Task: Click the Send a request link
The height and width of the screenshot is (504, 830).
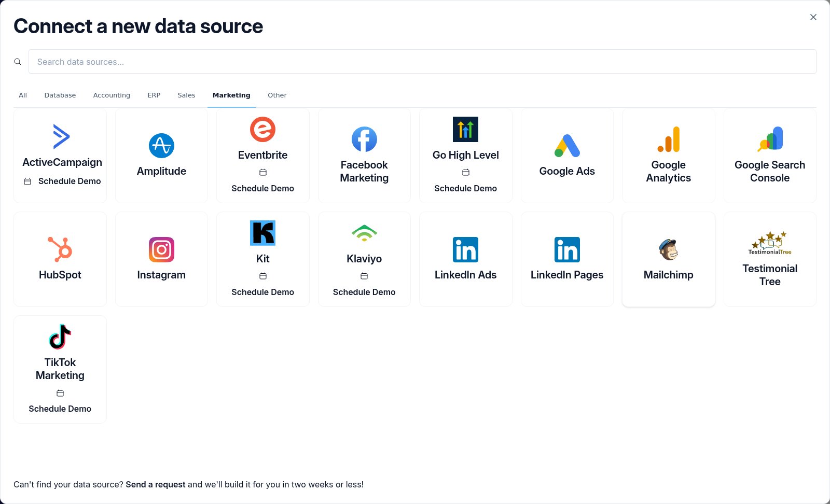Action: pyautogui.click(x=156, y=484)
